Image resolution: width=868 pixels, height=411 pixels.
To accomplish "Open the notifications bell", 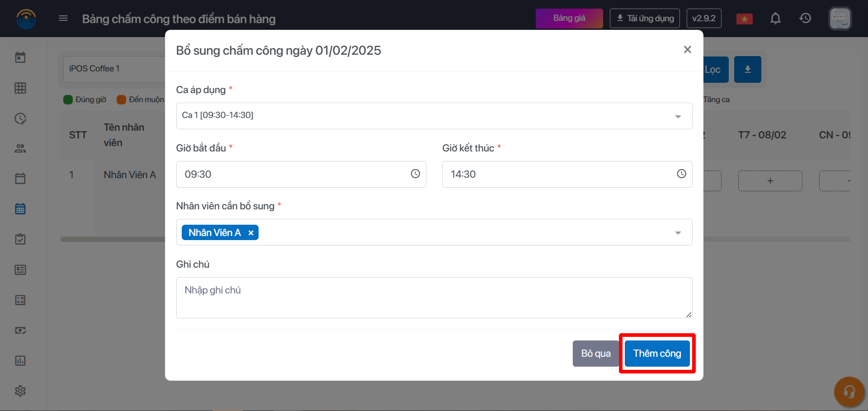I will click(775, 18).
